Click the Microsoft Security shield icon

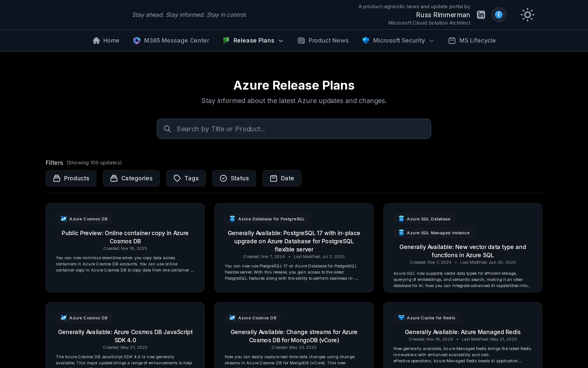pyautogui.click(x=366, y=40)
